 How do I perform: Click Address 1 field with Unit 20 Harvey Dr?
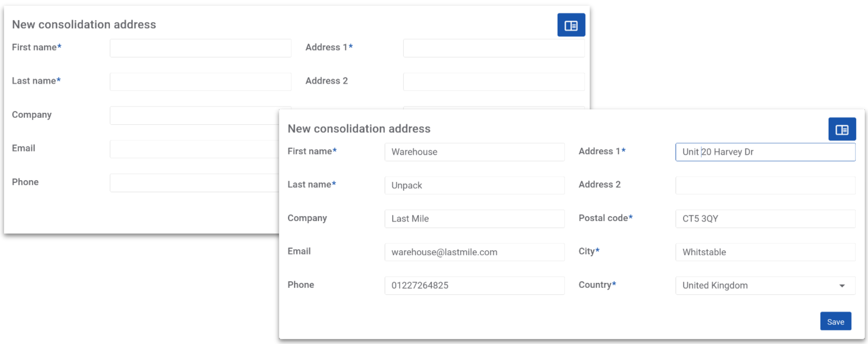(x=765, y=152)
